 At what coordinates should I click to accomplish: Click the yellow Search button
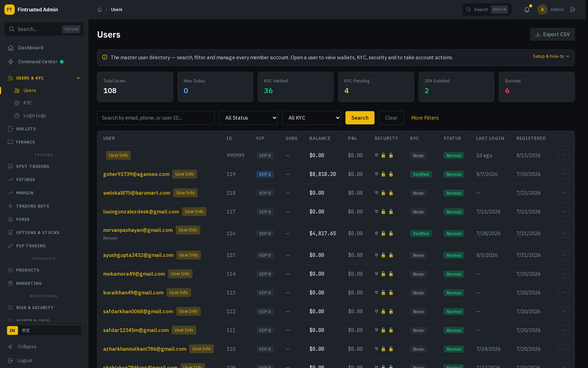click(360, 118)
